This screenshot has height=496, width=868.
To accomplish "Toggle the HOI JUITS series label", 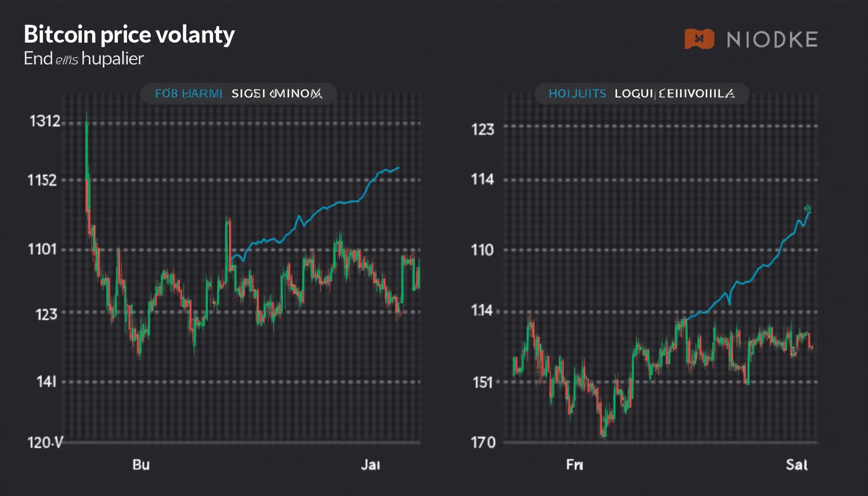I will tap(577, 93).
